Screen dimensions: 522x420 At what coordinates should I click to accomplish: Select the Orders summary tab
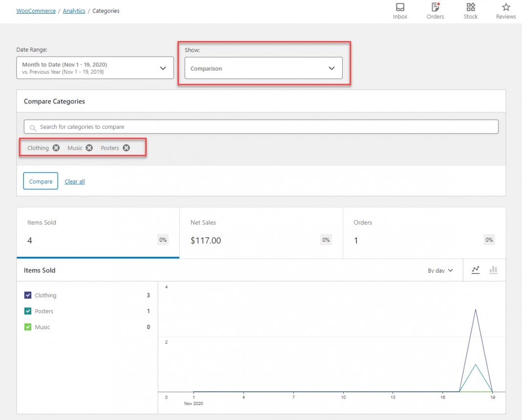(x=424, y=233)
